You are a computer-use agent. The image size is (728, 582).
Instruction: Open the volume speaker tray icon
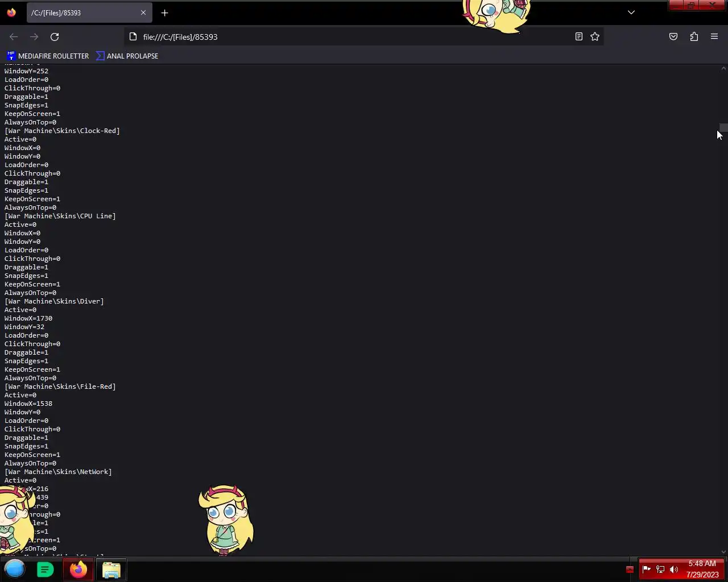click(x=674, y=569)
